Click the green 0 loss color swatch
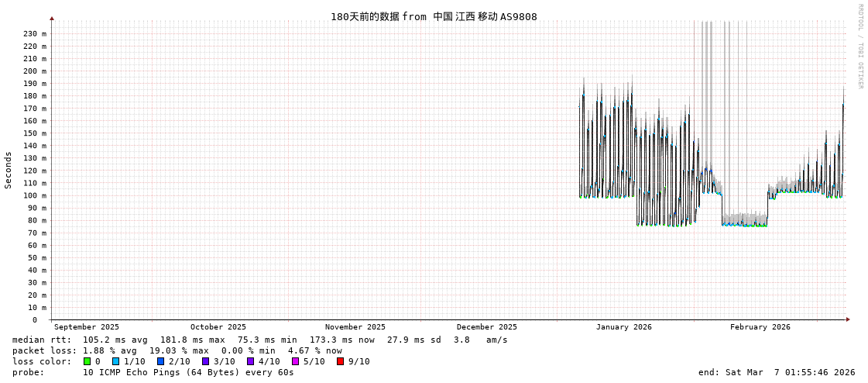Image resolution: width=868 pixels, height=383 pixels. tap(87, 361)
